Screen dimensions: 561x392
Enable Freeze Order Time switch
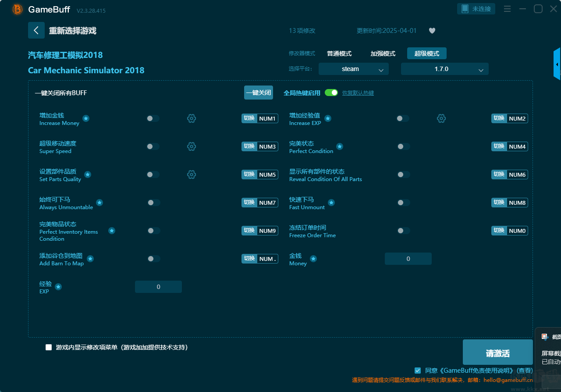(404, 231)
